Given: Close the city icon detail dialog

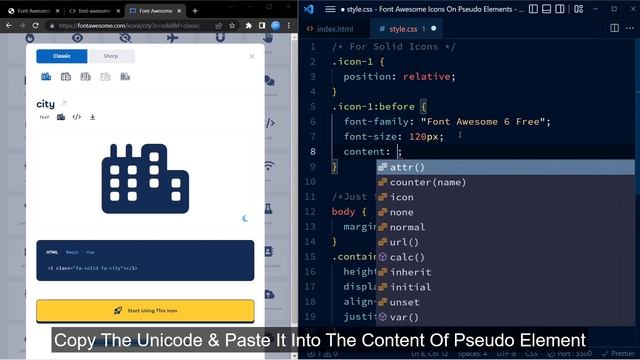Looking at the screenshot, I should (252, 56).
